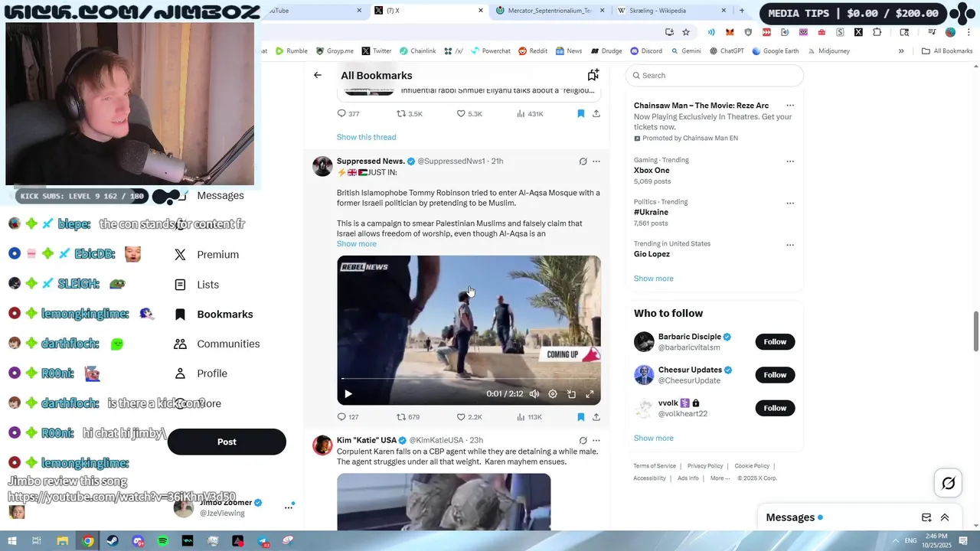Click the X search field
Screen dimensions: 980x551
pyautogui.click(x=714, y=75)
